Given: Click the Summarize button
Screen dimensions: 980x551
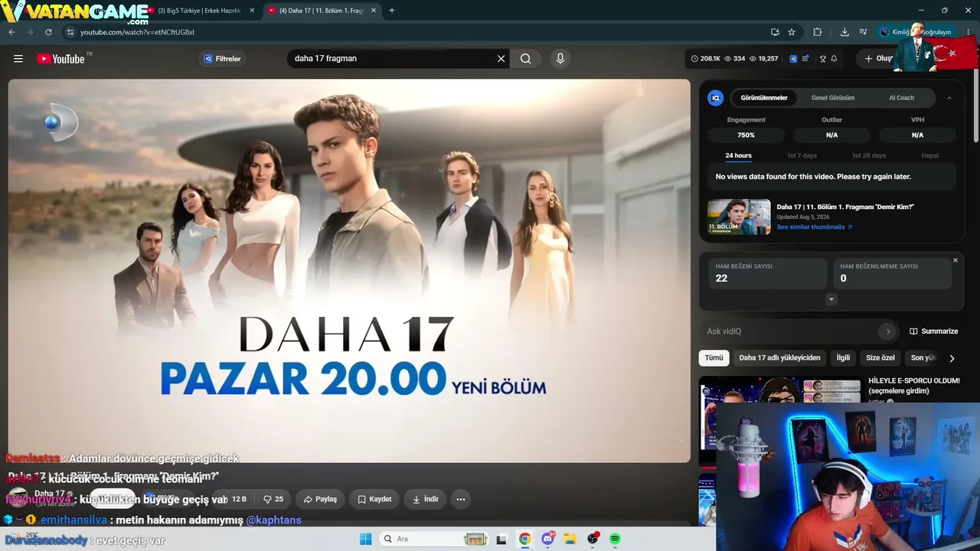Looking at the screenshot, I should 933,331.
